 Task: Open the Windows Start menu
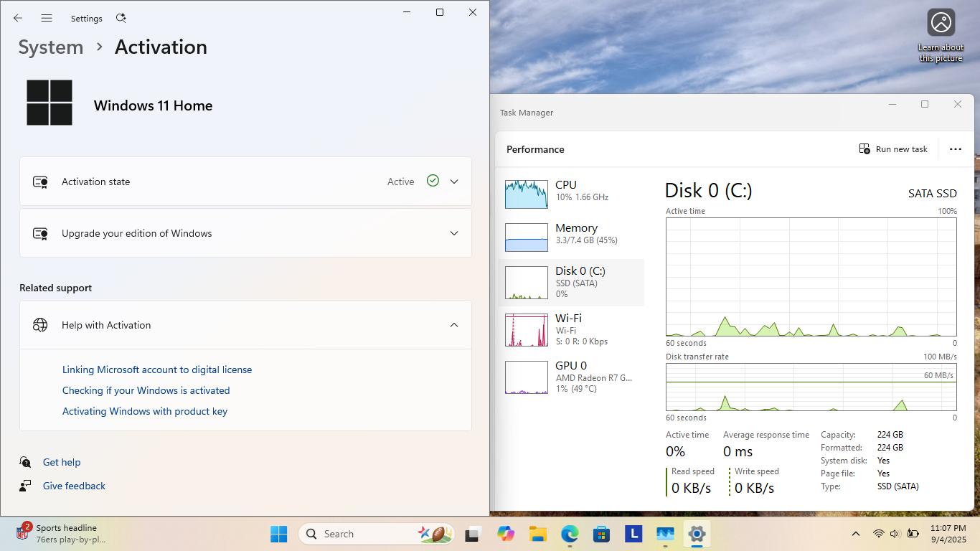pyautogui.click(x=279, y=534)
